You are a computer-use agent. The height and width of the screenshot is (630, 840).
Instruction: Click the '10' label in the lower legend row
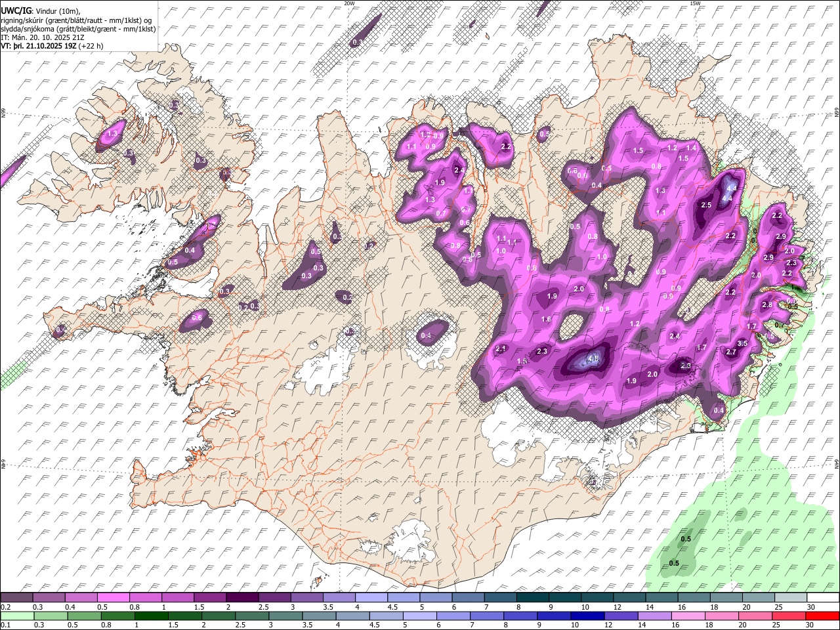(574, 625)
